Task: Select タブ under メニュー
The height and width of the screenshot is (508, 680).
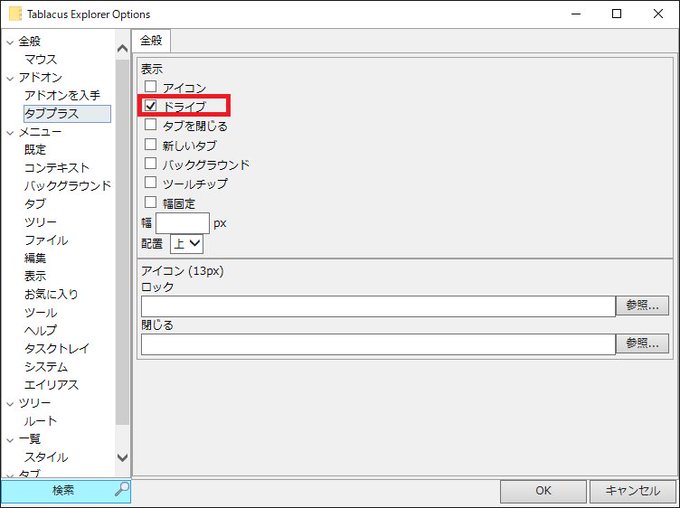Action: 35,203
